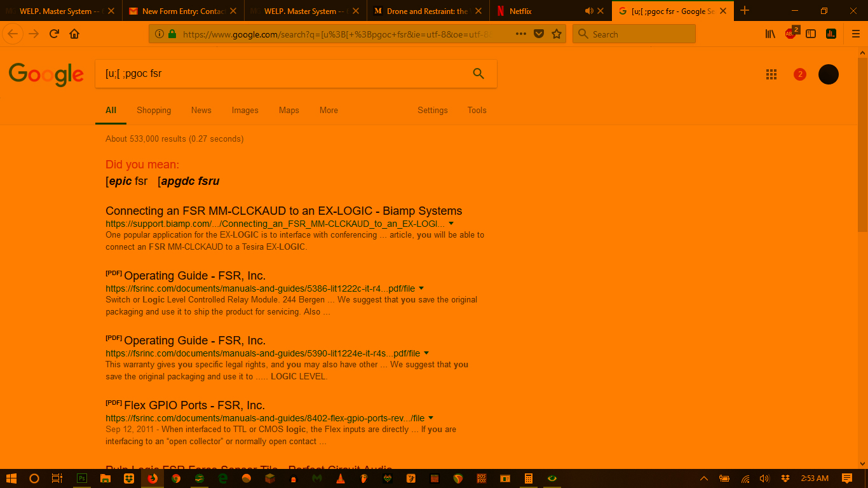Switch to the Netflix tab

pos(550,11)
